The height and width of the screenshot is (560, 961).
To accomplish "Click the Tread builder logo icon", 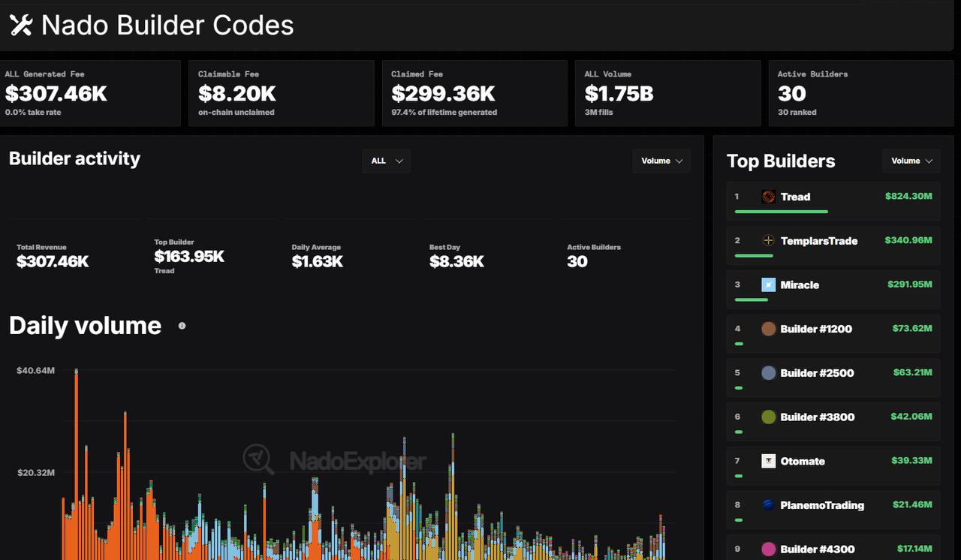I will [x=768, y=197].
